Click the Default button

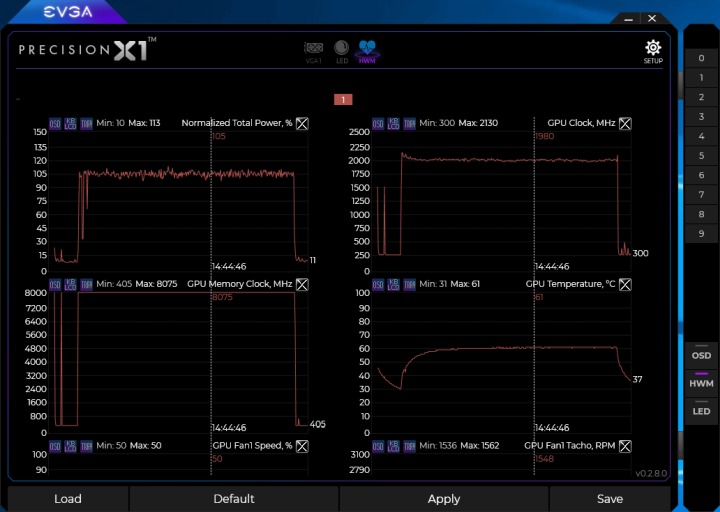234,499
